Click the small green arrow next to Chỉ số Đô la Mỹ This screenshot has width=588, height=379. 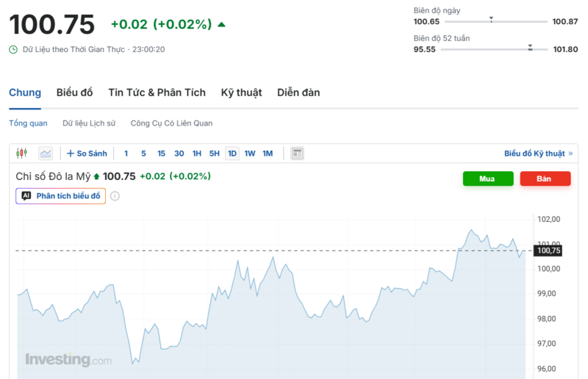tap(96, 176)
